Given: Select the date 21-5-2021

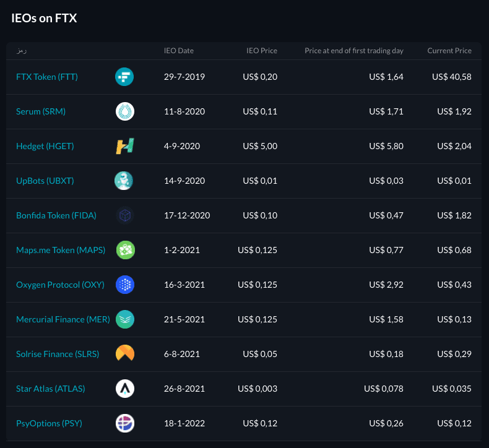Looking at the screenshot, I should coord(184,319).
